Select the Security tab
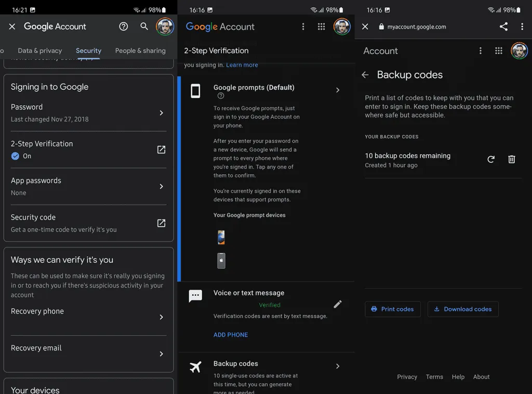The height and width of the screenshot is (394, 532). pos(88,50)
